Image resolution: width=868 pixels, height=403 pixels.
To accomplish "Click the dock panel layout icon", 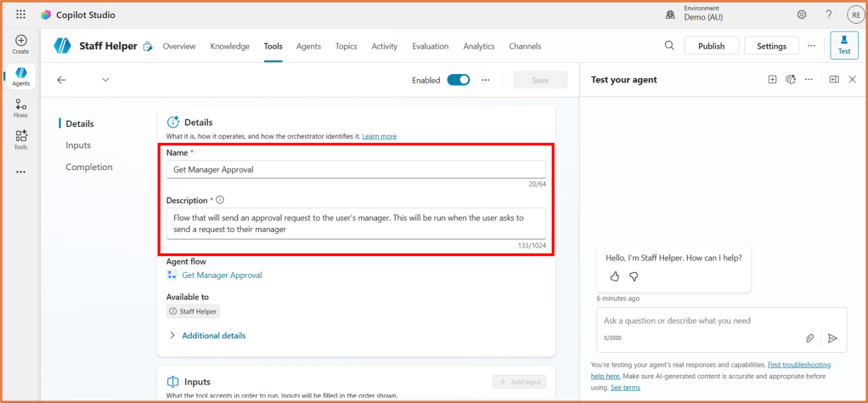I will pos(834,79).
